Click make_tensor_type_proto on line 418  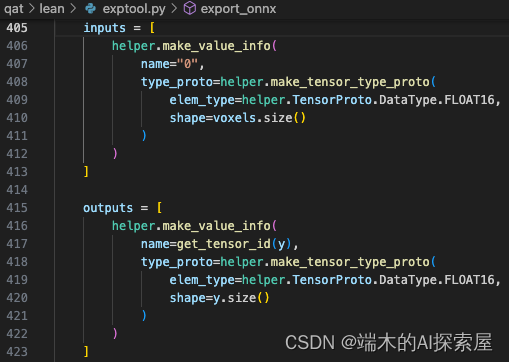tap(350, 262)
